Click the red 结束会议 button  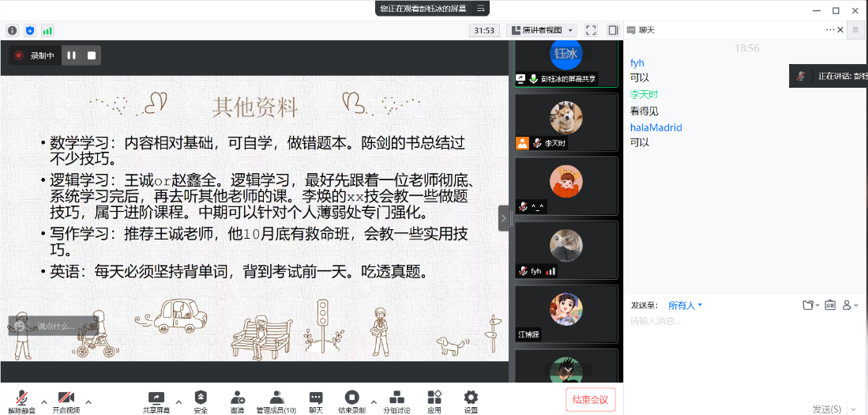click(x=590, y=400)
